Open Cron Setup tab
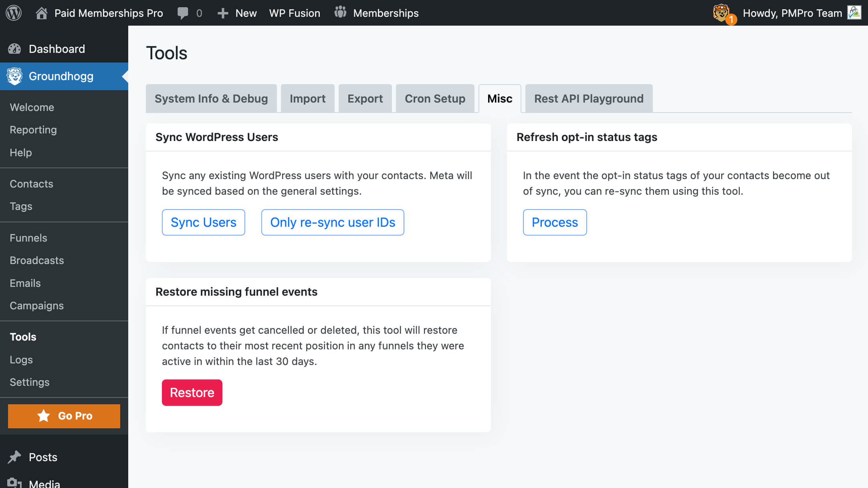 (434, 98)
